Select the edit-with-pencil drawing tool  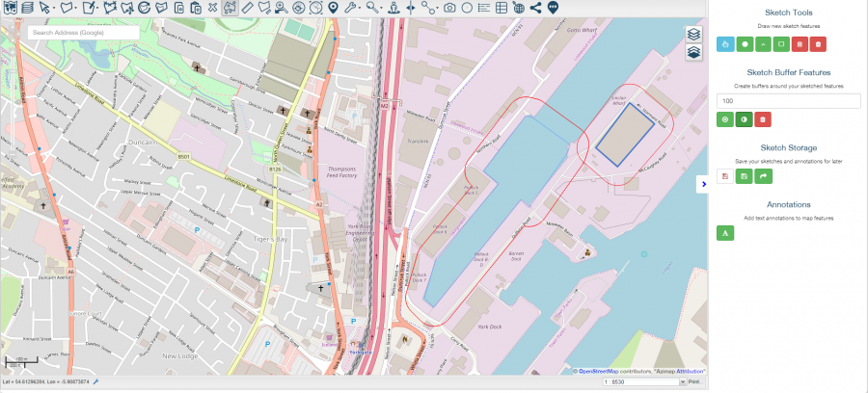(x=88, y=8)
